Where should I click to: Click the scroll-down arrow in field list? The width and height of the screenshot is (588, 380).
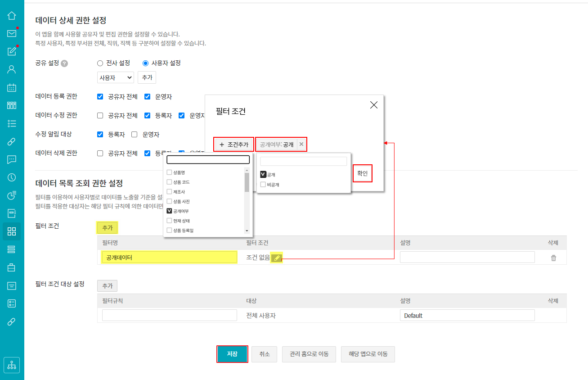coord(247,231)
